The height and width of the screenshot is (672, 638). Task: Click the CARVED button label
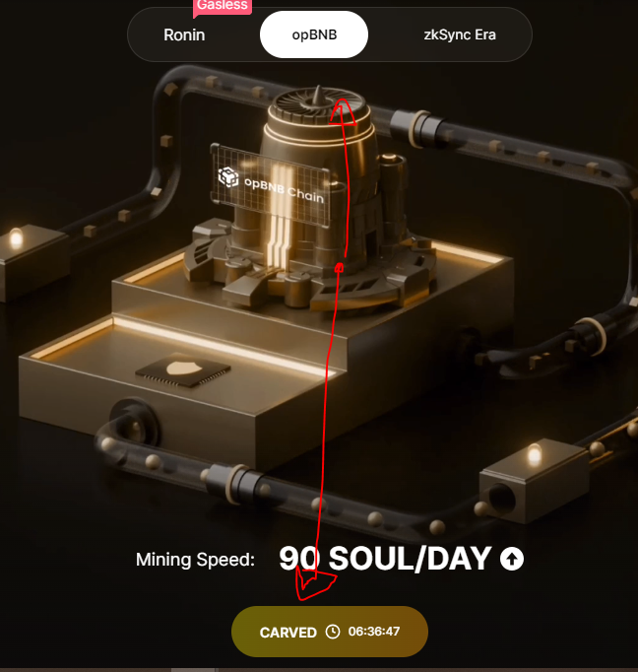click(x=287, y=633)
